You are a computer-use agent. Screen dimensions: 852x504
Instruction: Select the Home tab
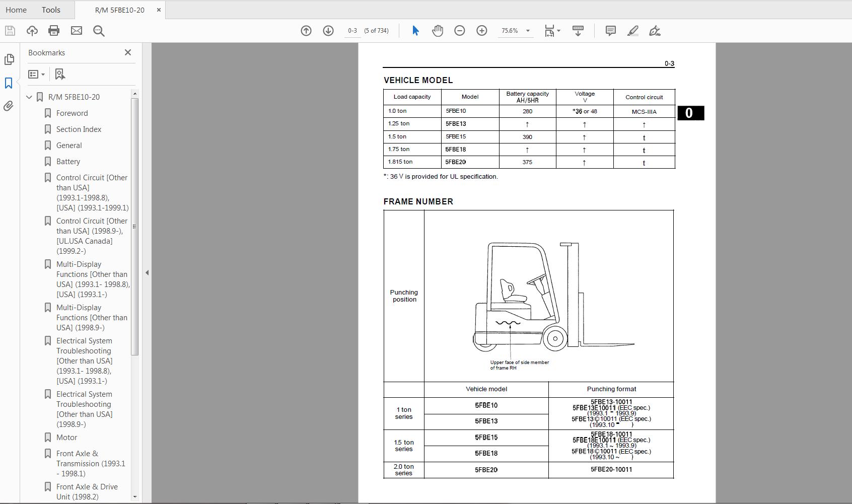tap(16, 10)
